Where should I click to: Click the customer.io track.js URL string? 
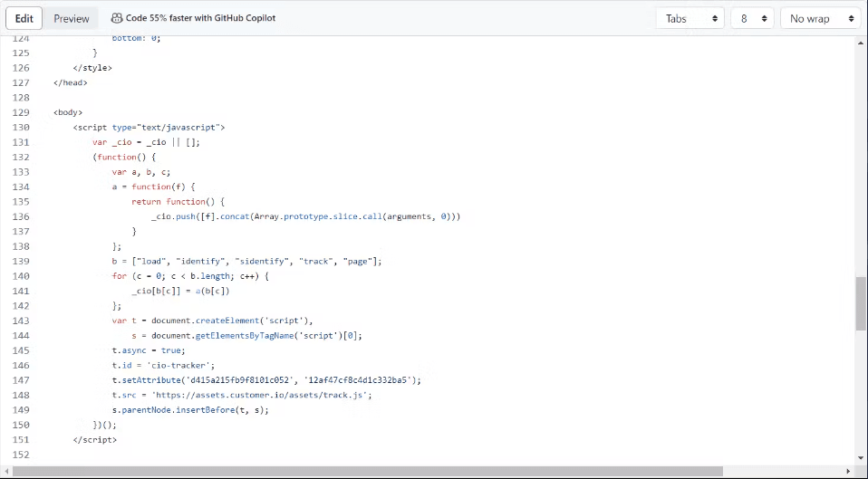pyautogui.click(x=259, y=396)
